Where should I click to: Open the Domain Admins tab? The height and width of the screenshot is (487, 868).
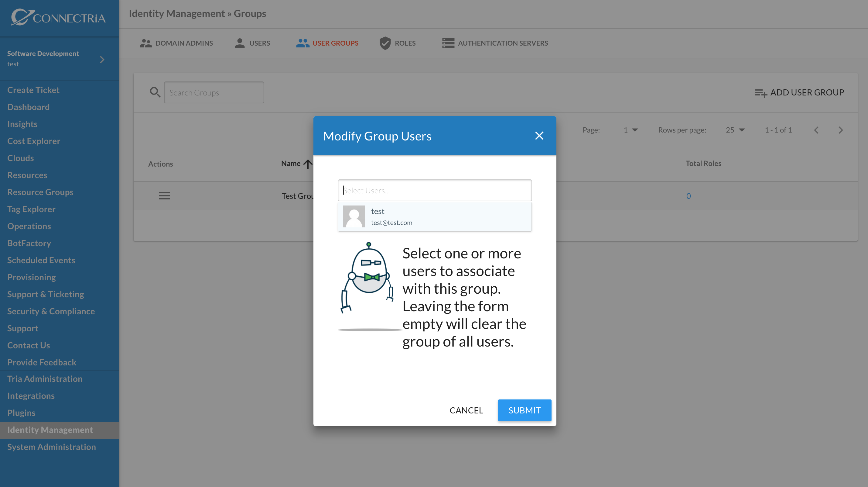(176, 43)
